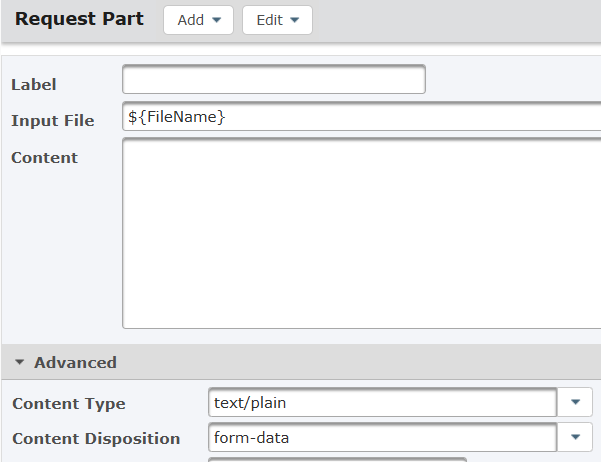Image resolution: width=601 pixels, height=462 pixels.
Task: Click the Content Type text/plain field
Action: [x=382, y=402]
